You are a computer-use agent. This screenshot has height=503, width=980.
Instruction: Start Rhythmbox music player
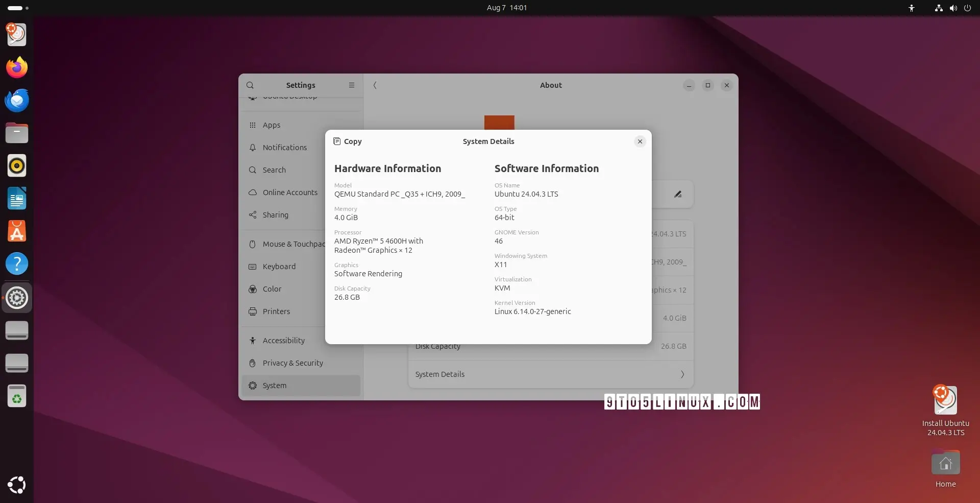click(17, 165)
